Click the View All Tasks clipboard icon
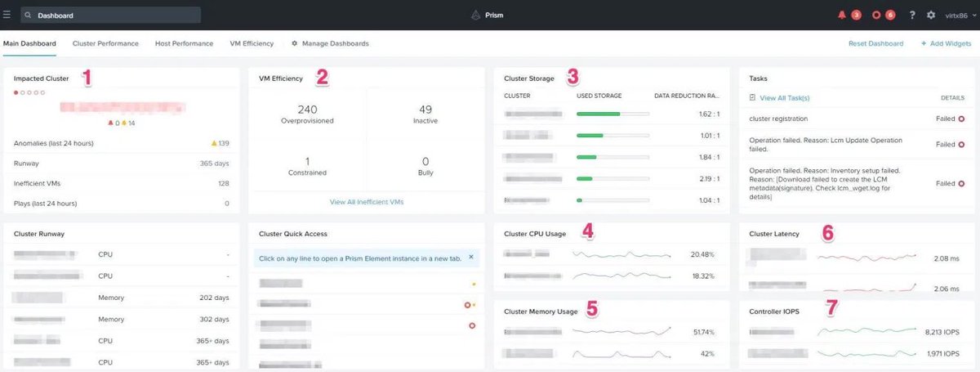 (x=752, y=97)
